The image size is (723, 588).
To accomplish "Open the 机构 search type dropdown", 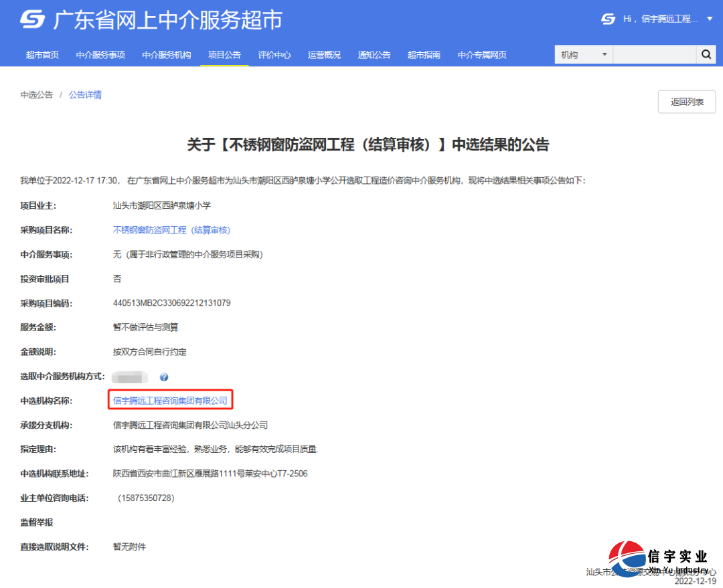I will click(582, 54).
